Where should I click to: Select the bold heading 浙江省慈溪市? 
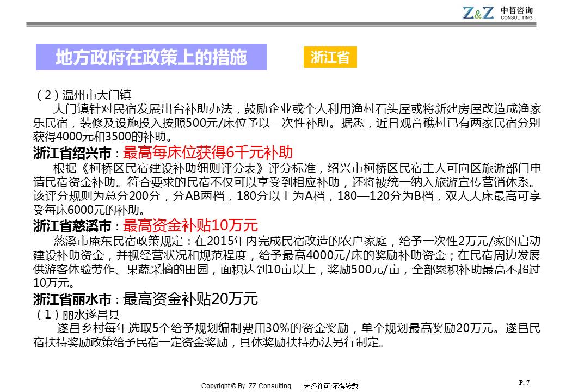click(x=72, y=226)
